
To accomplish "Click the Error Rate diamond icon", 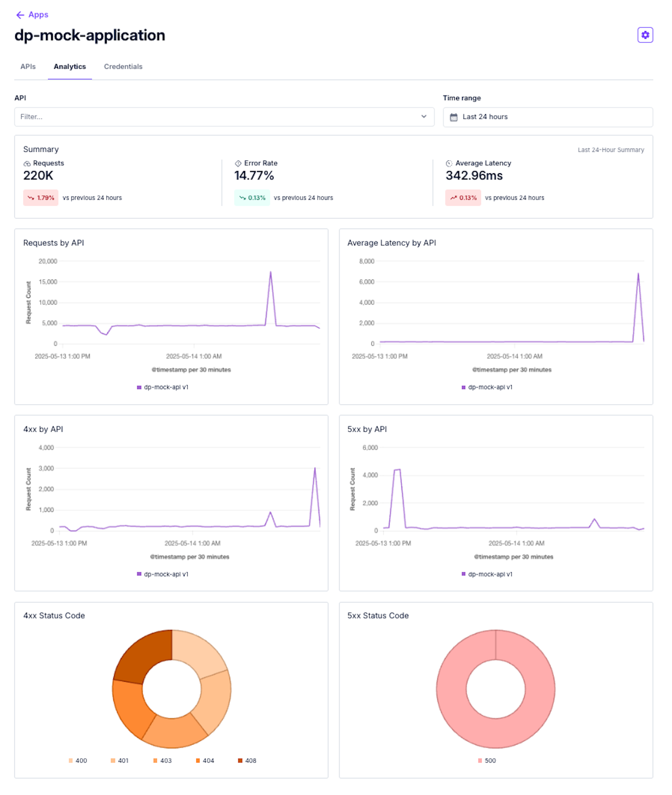I will coord(238,163).
